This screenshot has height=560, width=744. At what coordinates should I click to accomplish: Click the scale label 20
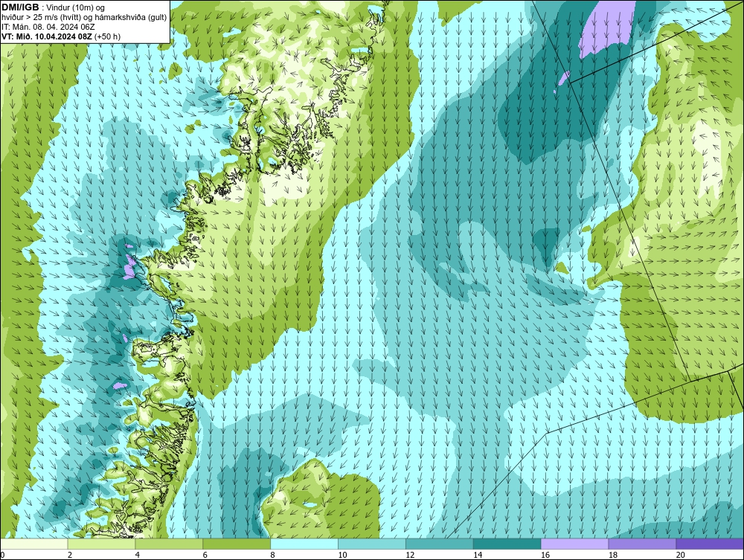coord(681,555)
